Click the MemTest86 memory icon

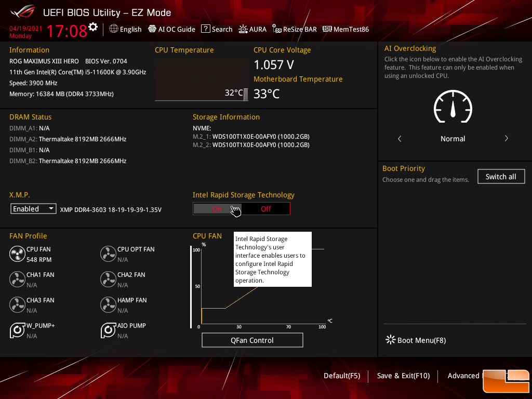point(327,29)
